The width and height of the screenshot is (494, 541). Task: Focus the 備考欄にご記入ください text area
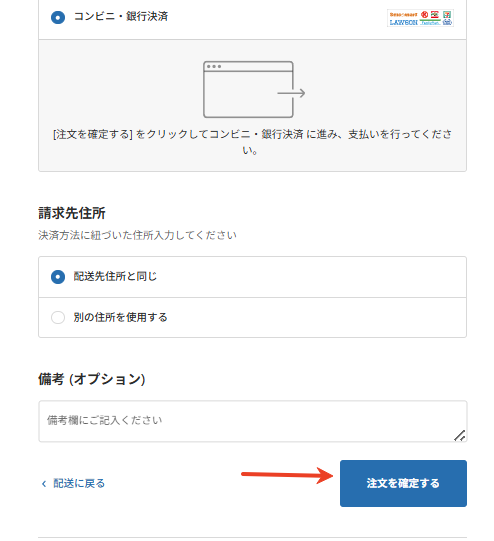[x=253, y=421]
